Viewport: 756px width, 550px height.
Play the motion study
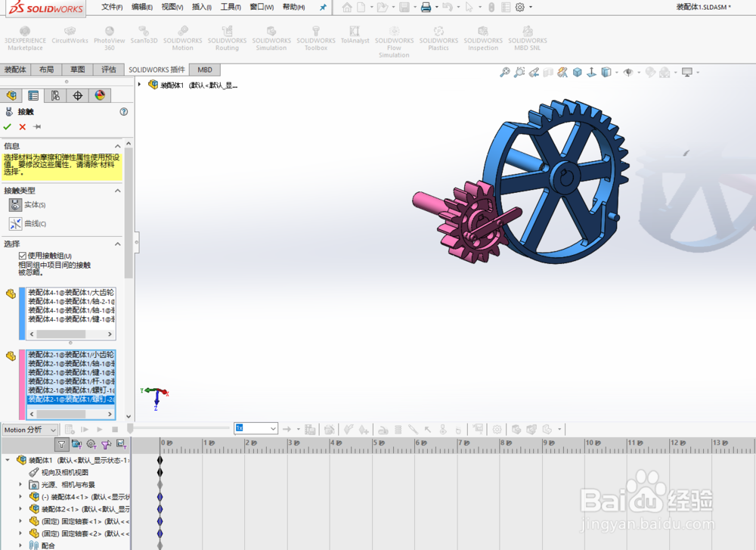click(99, 430)
